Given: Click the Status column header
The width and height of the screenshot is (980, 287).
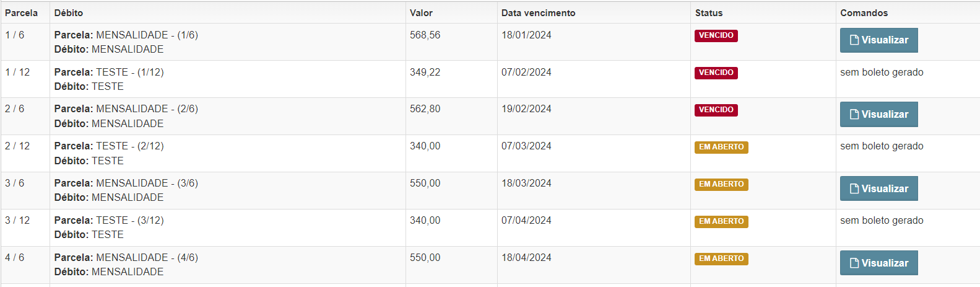Looking at the screenshot, I should click(709, 13).
